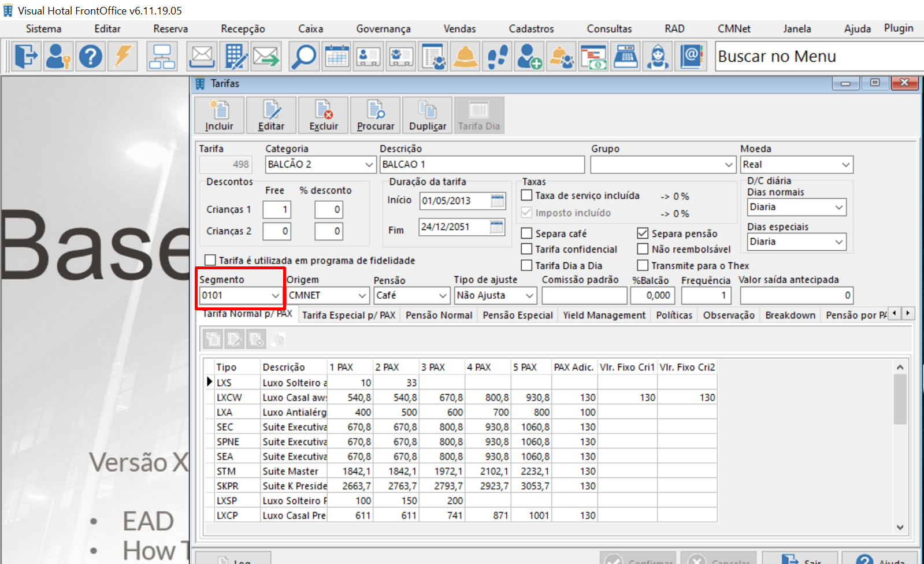Click the Tarifas window title icon

pos(200,84)
